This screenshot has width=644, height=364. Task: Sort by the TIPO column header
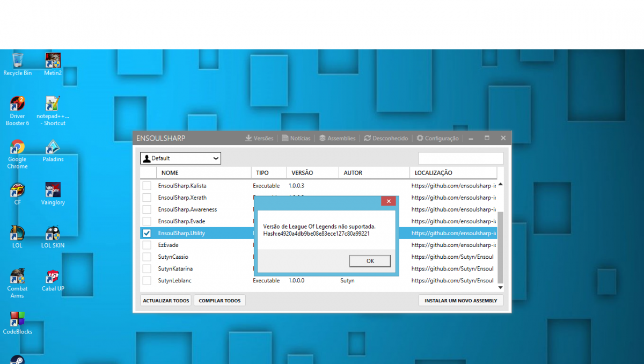click(x=268, y=173)
